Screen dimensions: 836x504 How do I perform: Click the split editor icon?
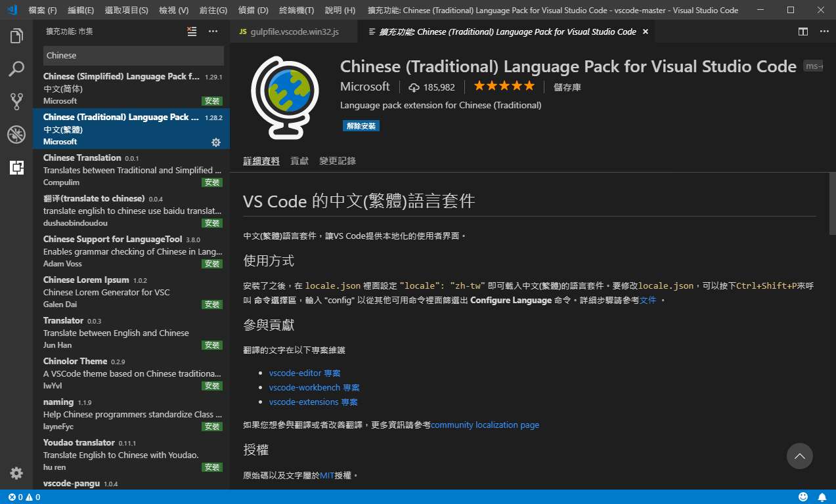tap(803, 31)
